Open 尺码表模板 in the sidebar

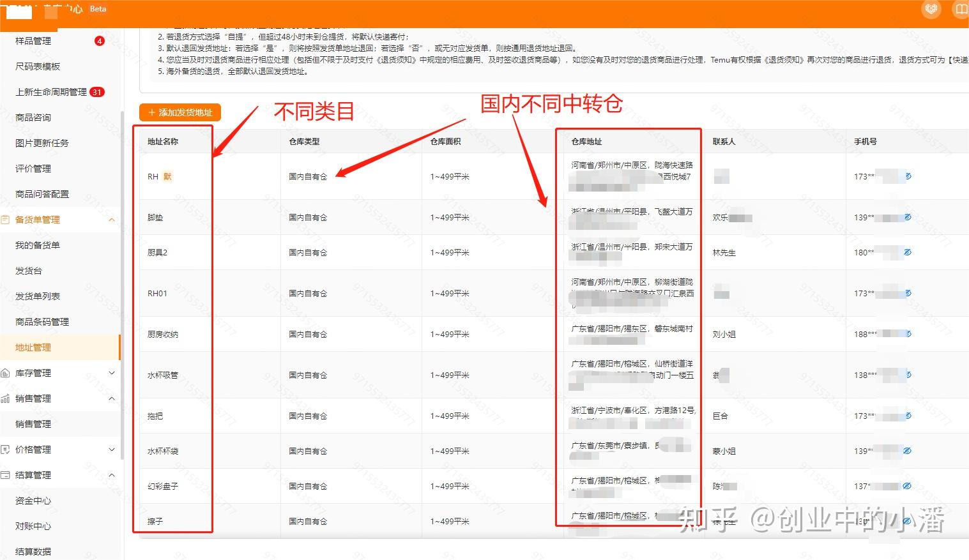tap(38, 66)
